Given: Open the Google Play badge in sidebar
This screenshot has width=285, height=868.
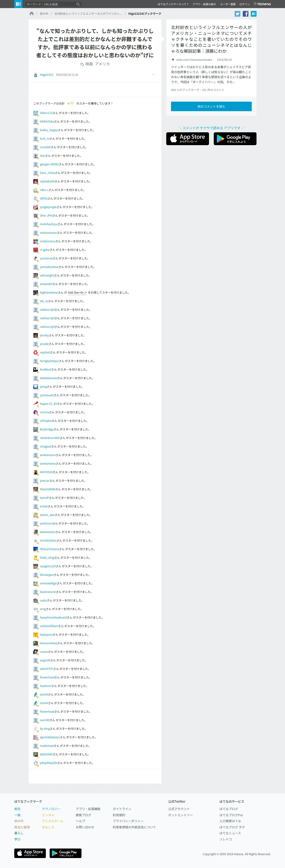Looking at the screenshot, I should click(x=235, y=139).
